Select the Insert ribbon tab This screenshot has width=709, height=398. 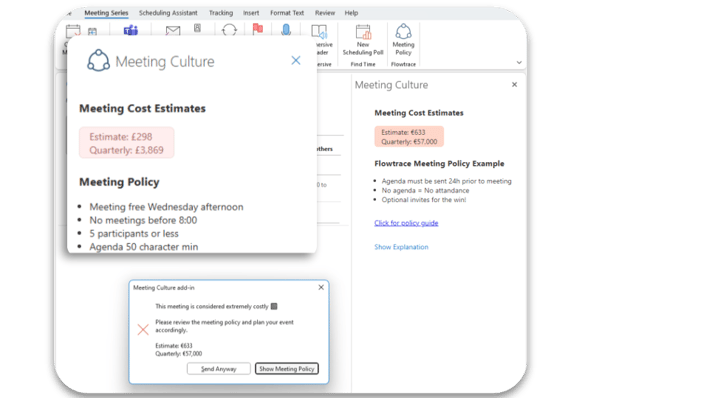click(x=251, y=13)
